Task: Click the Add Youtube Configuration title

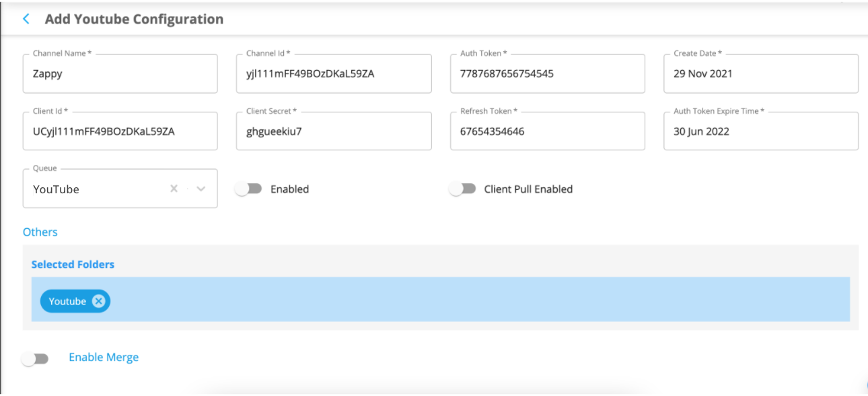Action: click(x=134, y=19)
